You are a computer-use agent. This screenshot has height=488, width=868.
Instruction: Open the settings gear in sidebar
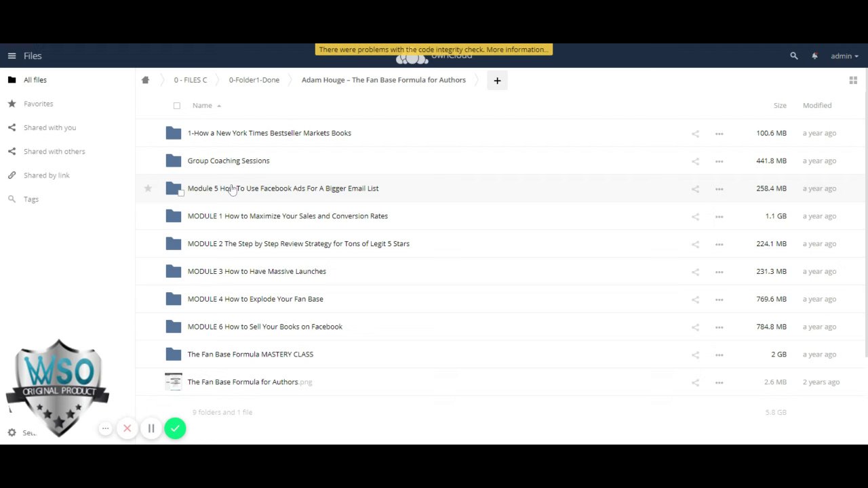coord(12,432)
